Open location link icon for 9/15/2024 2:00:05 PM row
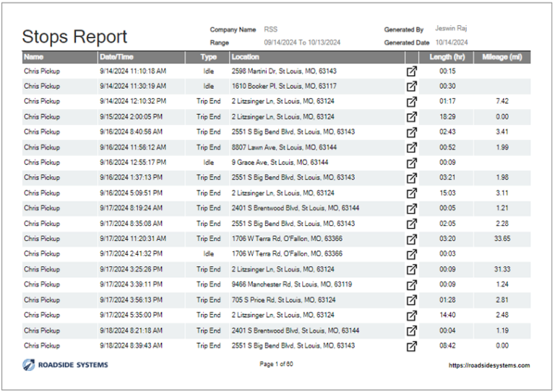 click(x=411, y=117)
